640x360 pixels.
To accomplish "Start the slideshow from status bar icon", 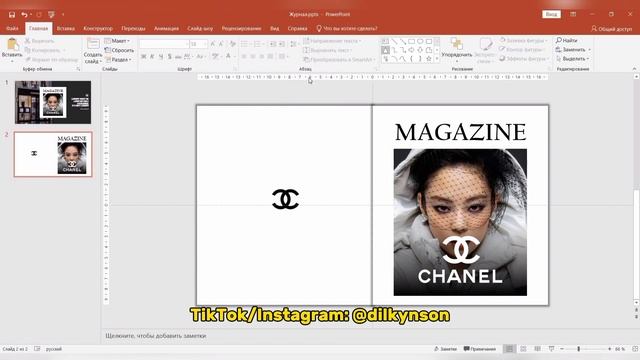I will (x=551, y=349).
